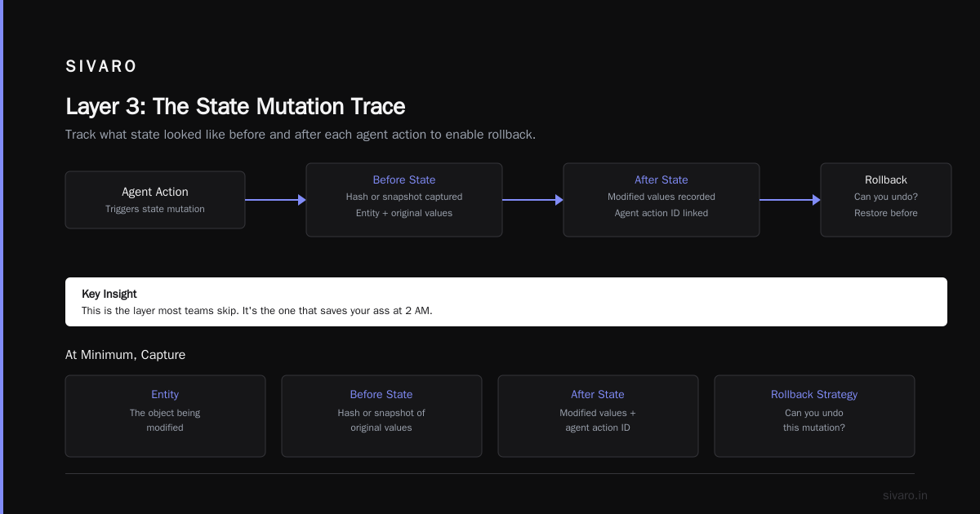Open the Rollback Strategy card
The image size is (980, 514).
tap(814, 416)
